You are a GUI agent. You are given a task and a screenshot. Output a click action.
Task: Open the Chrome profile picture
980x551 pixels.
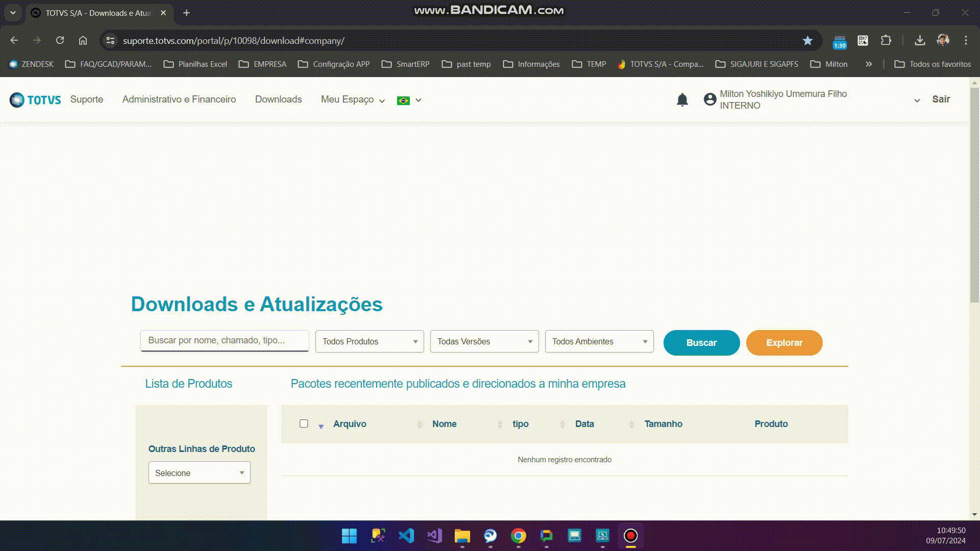click(943, 40)
